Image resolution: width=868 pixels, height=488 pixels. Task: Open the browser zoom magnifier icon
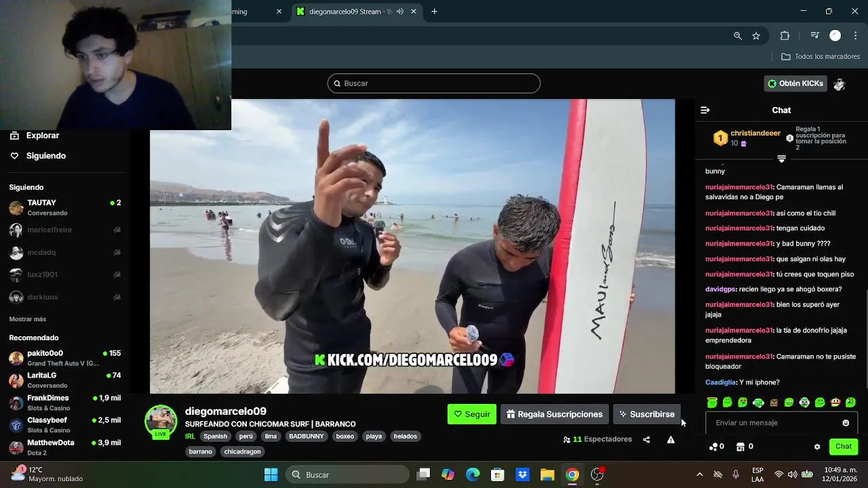[x=738, y=36]
